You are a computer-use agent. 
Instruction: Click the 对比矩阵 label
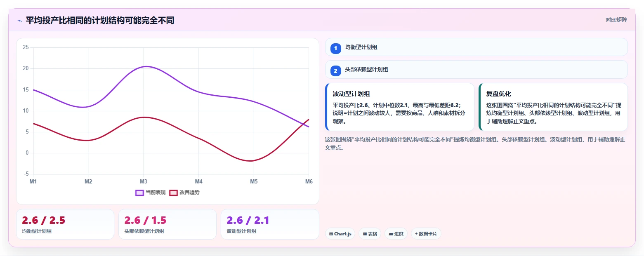[x=616, y=20]
